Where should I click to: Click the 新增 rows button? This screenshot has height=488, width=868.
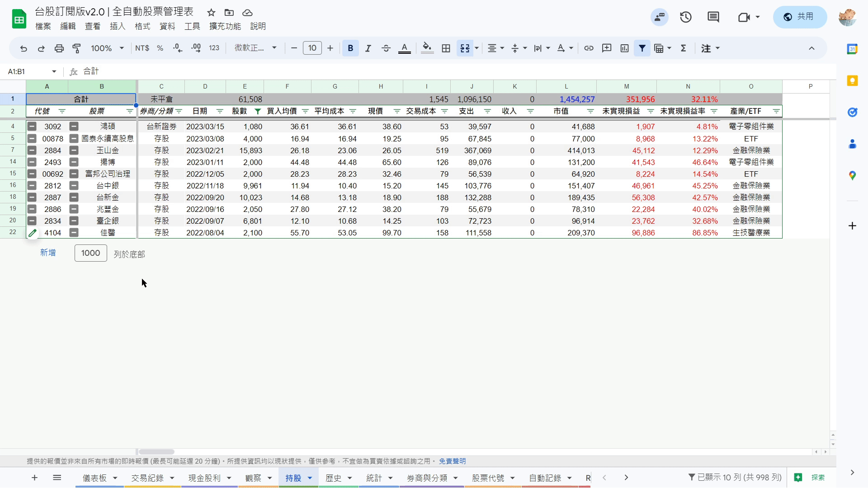click(x=48, y=253)
